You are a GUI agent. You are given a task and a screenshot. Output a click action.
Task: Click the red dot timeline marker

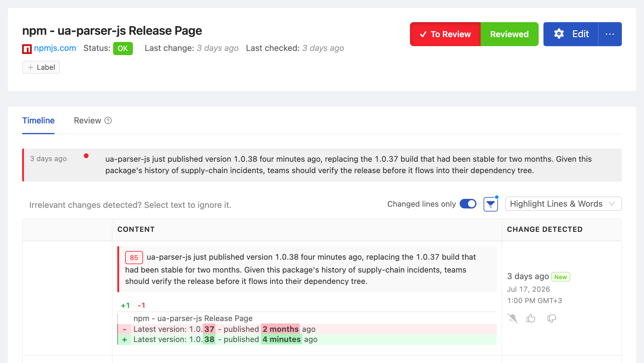86,156
